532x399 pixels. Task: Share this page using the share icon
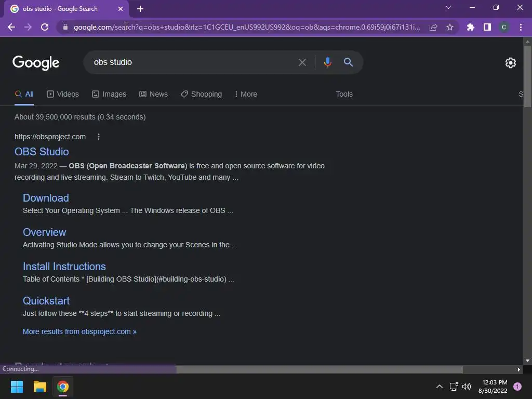(433, 27)
